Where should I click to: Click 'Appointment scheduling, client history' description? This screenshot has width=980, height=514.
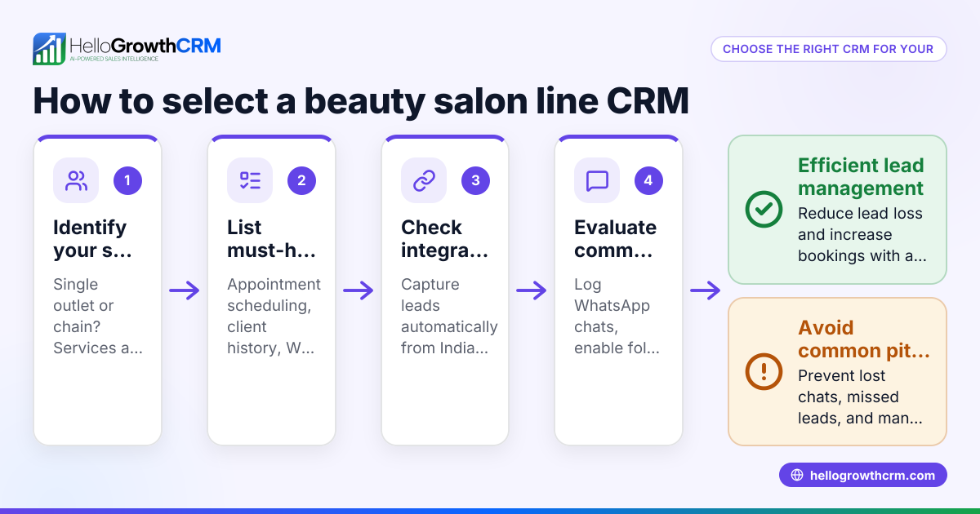pyautogui.click(x=274, y=316)
